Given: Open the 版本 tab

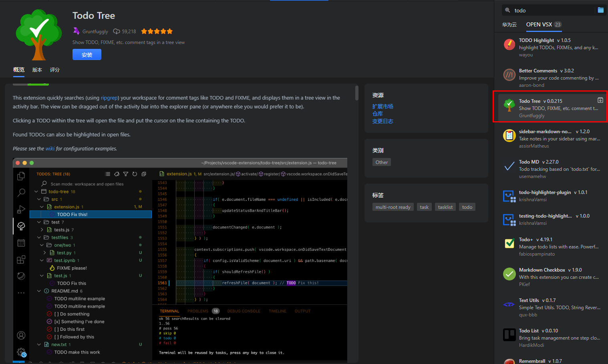Looking at the screenshot, I should point(37,70).
